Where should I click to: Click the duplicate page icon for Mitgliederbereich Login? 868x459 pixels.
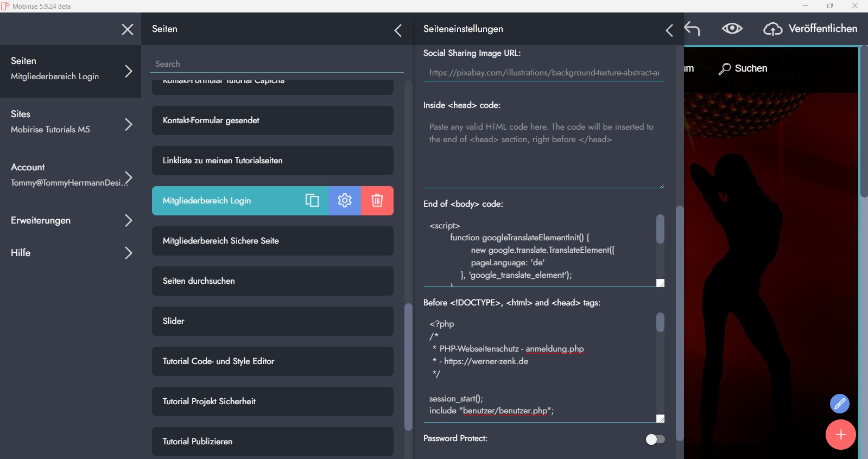tap(312, 201)
